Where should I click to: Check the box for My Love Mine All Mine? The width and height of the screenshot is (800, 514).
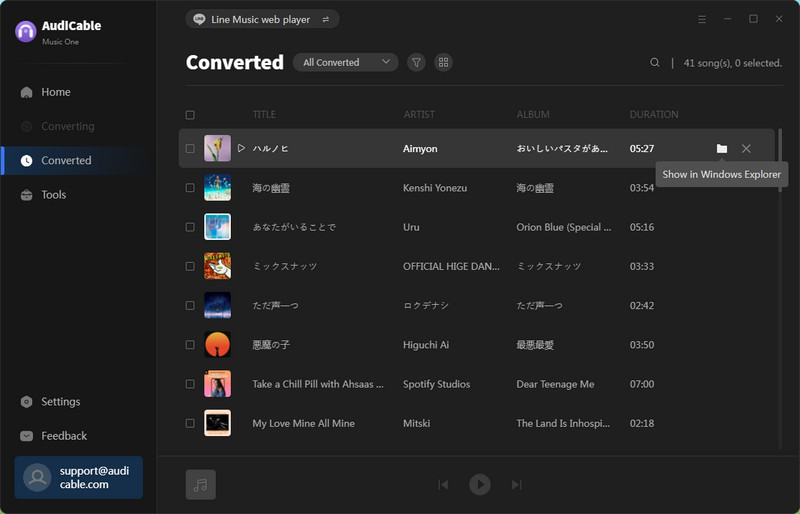(x=190, y=423)
